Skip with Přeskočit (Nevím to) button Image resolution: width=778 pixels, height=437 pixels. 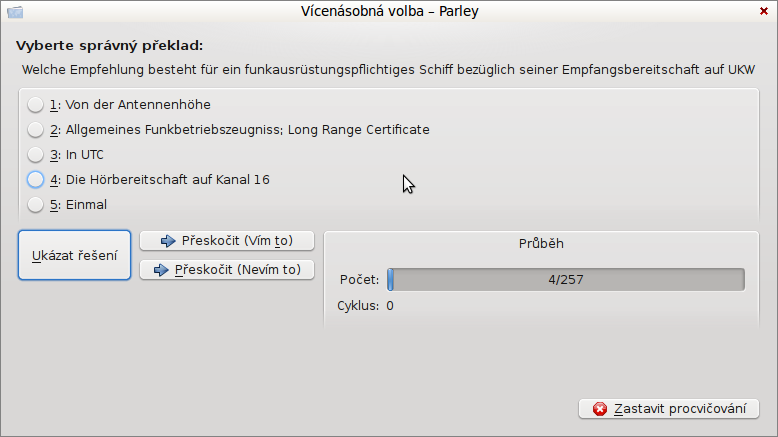click(227, 270)
